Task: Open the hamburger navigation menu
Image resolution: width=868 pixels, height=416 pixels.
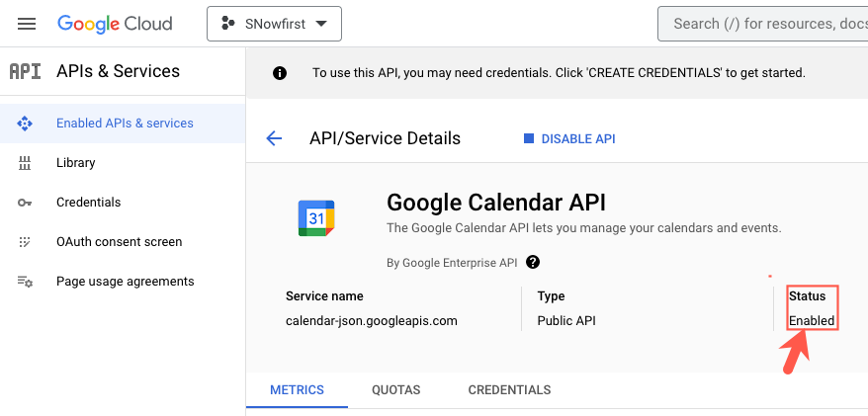Action: [x=27, y=24]
